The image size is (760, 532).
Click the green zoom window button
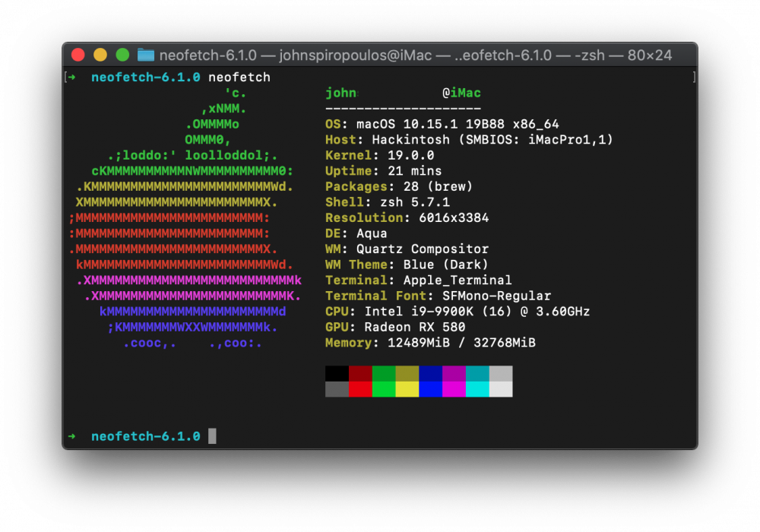pos(122,55)
